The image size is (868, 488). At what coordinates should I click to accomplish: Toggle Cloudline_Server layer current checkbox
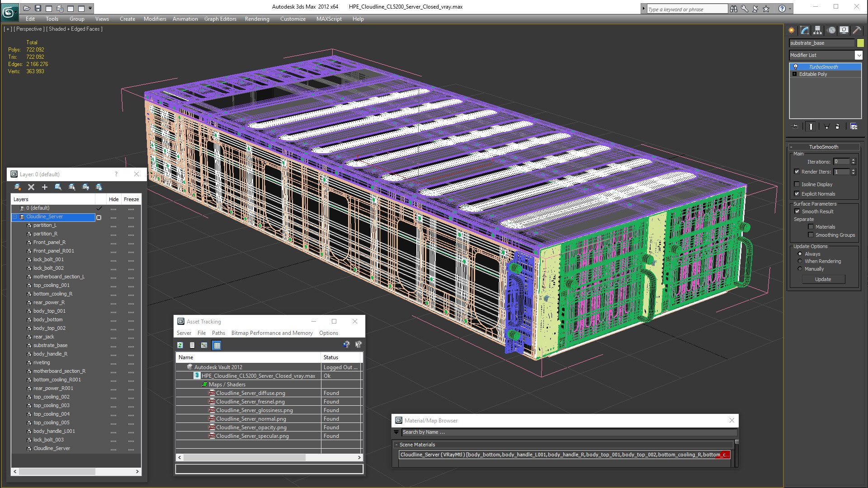coord(99,217)
